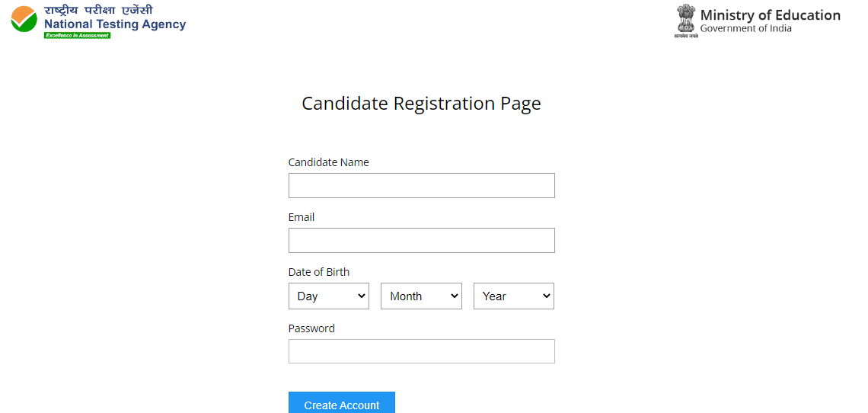Click the Hindi NTA title text
Image resolution: width=868 pixels, height=413 pixels.
[x=98, y=11]
